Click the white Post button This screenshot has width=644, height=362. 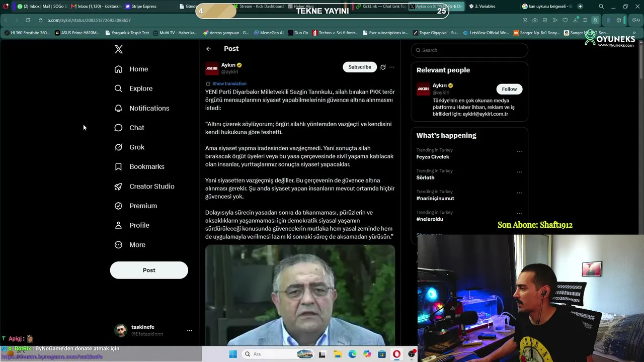point(149,270)
